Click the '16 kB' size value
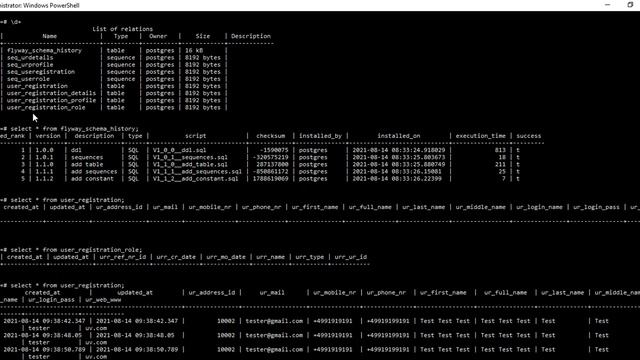Screen dimensions: 640x360 194,51
